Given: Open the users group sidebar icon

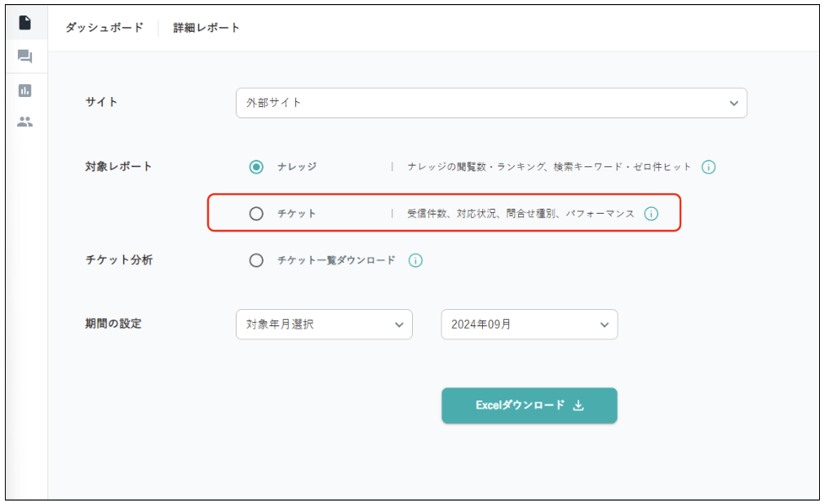Looking at the screenshot, I should click(x=24, y=122).
